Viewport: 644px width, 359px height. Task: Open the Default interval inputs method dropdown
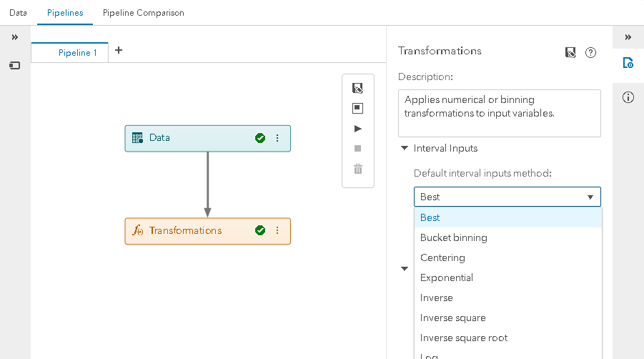tap(507, 197)
